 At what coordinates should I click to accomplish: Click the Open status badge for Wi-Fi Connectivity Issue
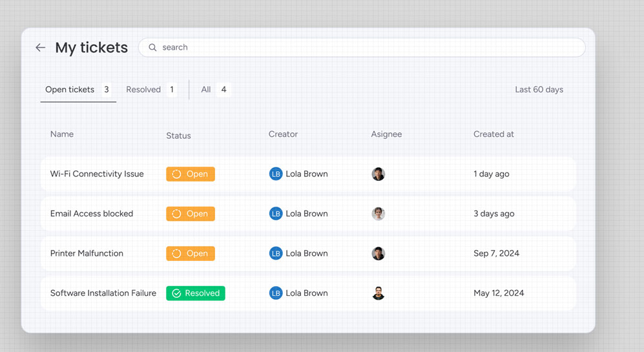pos(191,174)
